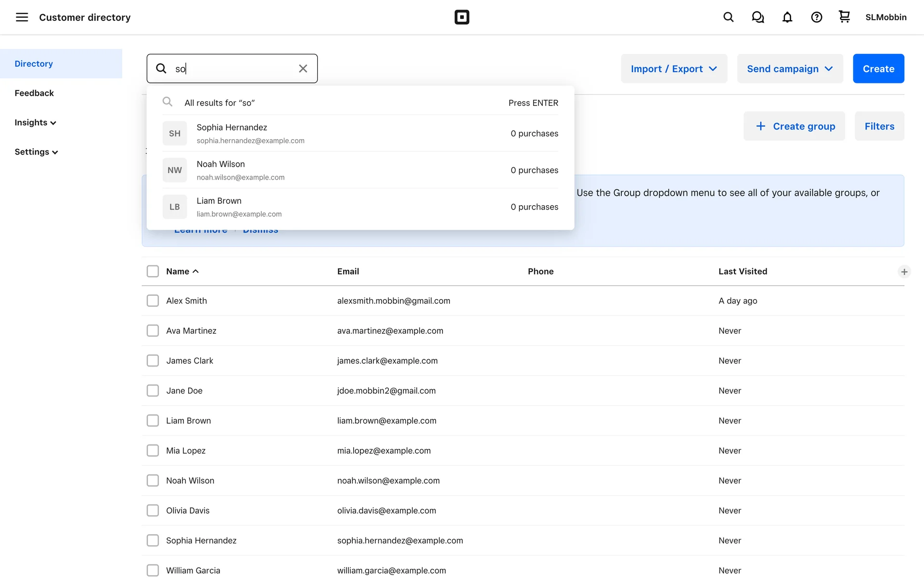Toggle the select-all checkbox in header
Viewport: 924px width, 578px height.
pyautogui.click(x=153, y=271)
